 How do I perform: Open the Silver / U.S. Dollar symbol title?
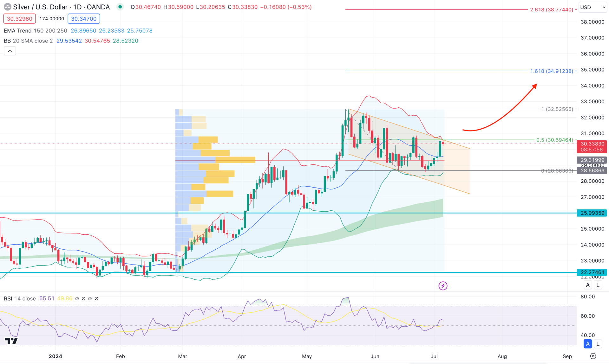click(61, 7)
